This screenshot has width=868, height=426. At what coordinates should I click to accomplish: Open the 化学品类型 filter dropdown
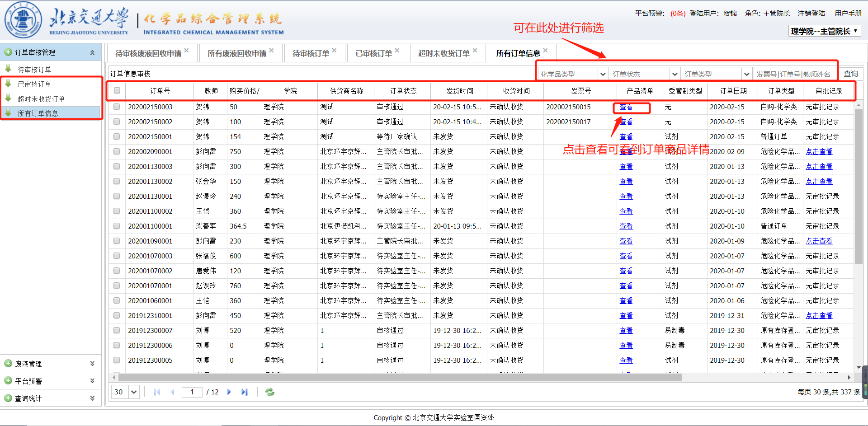[603, 74]
